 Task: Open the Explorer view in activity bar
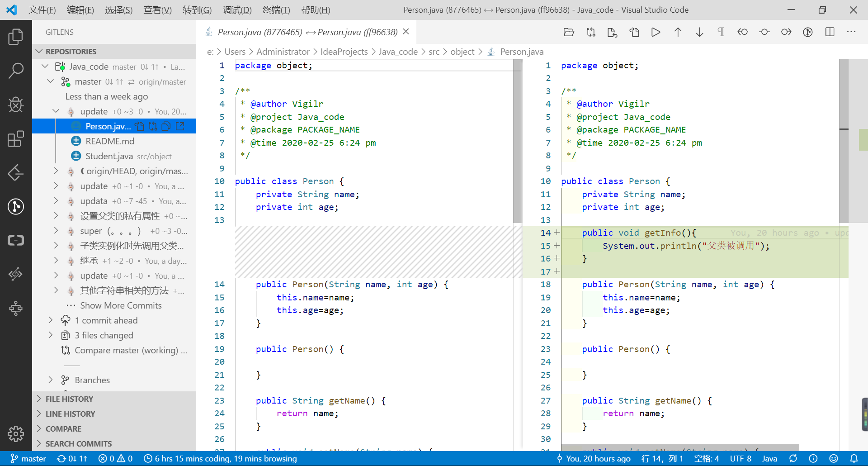[16, 37]
